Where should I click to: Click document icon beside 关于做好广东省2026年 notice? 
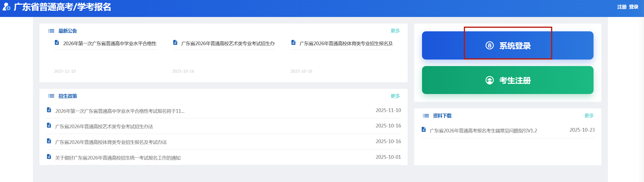(49, 157)
